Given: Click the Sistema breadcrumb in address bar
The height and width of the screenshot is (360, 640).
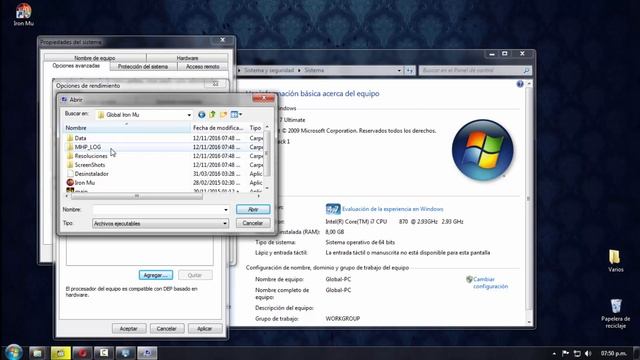Looking at the screenshot, I should (314, 70).
